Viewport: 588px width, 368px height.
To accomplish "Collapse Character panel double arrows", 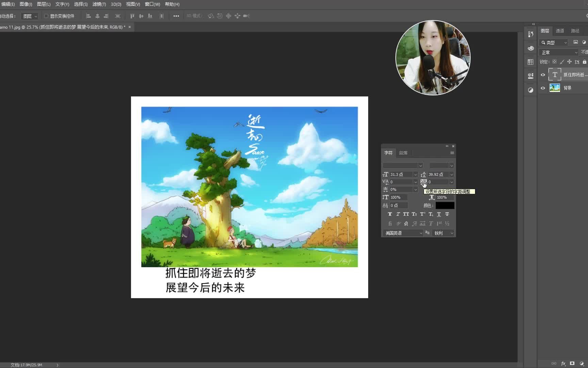I will coord(447,146).
